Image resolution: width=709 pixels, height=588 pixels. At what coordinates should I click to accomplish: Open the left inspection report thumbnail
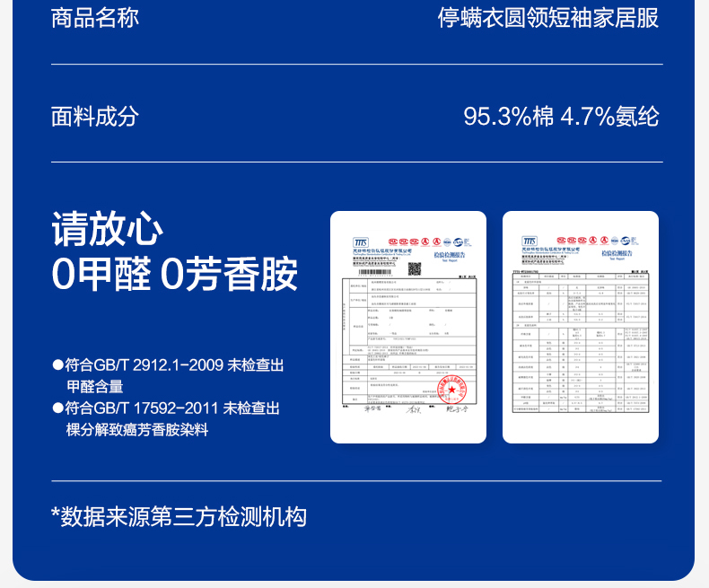tap(408, 327)
